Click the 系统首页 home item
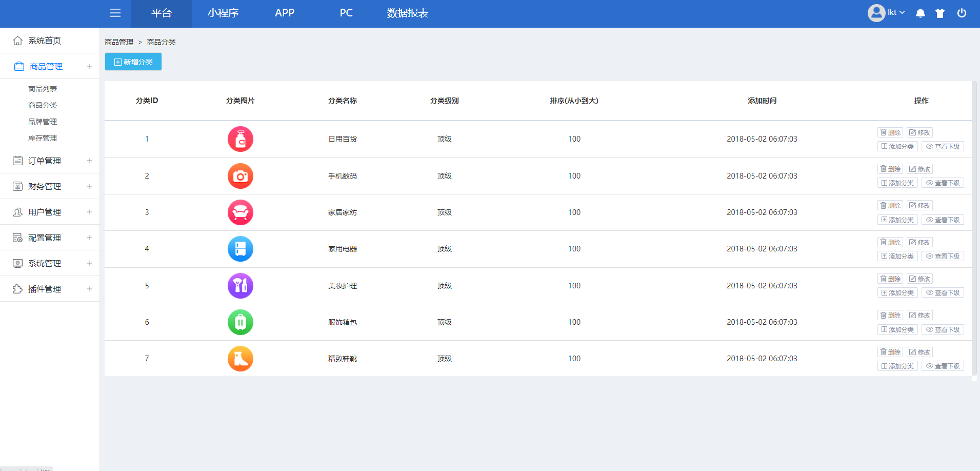This screenshot has width=980, height=471. [45, 41]
